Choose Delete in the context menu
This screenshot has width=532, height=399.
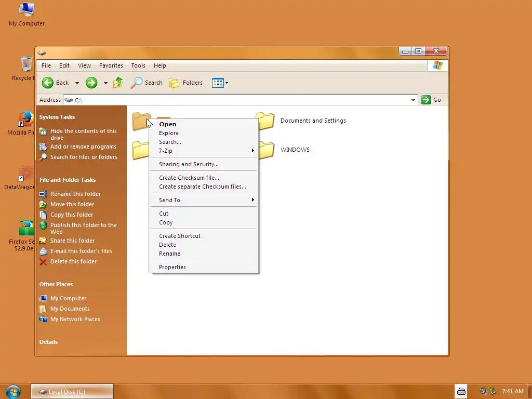pos(204,245)
